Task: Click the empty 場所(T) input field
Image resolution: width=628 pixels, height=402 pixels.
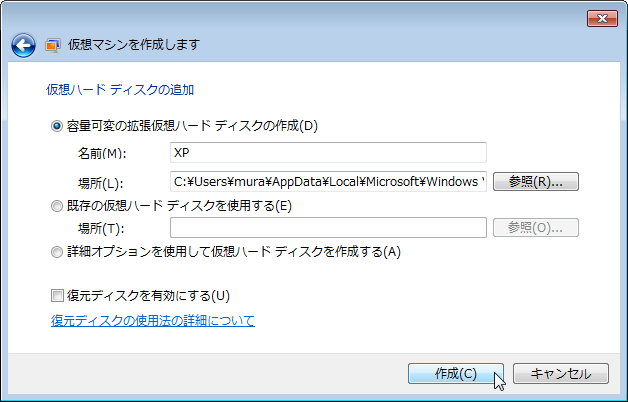Action: tap(328, 227)
